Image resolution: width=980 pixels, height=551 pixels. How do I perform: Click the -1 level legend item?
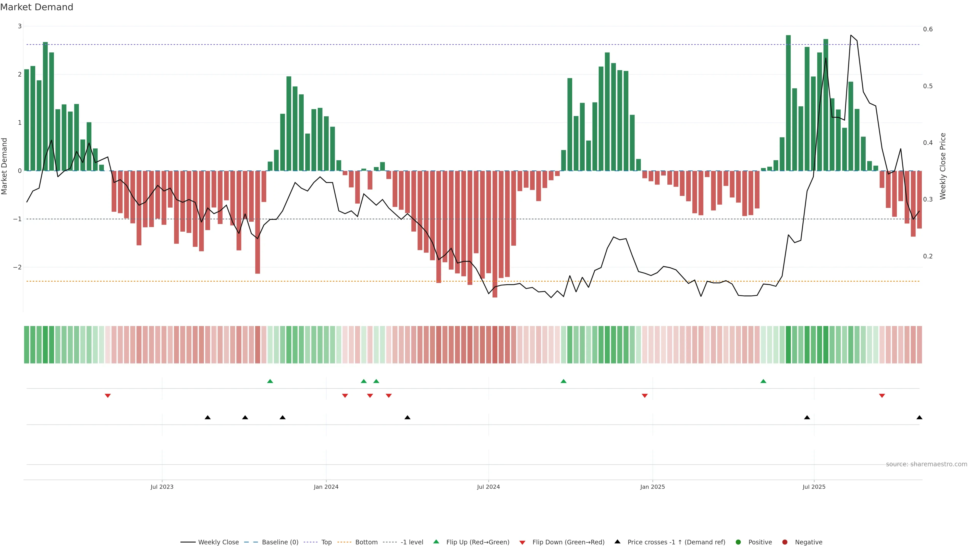click(x=412, y=542)
